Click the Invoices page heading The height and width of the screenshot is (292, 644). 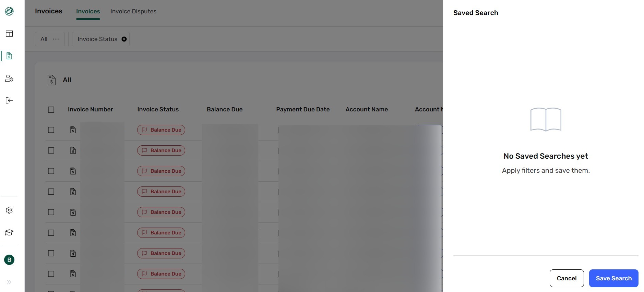click(x=49, y=11)
